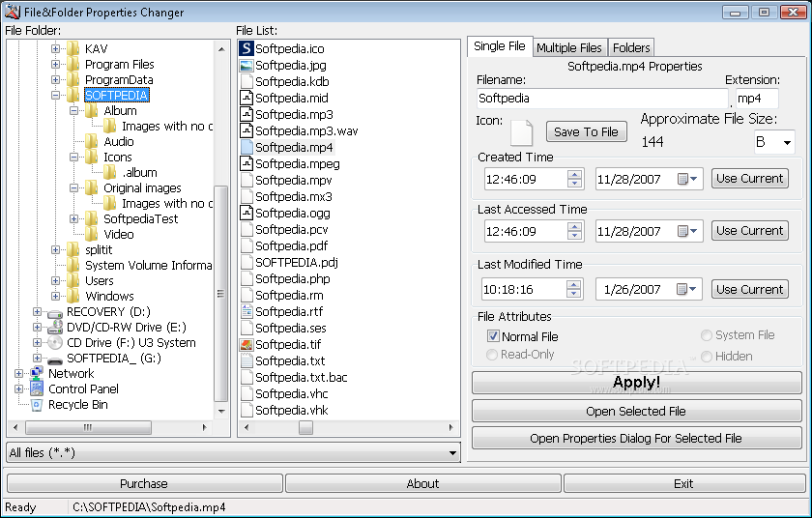Expand the Windows folder node
812x518 pixels.
coord(55,296)
